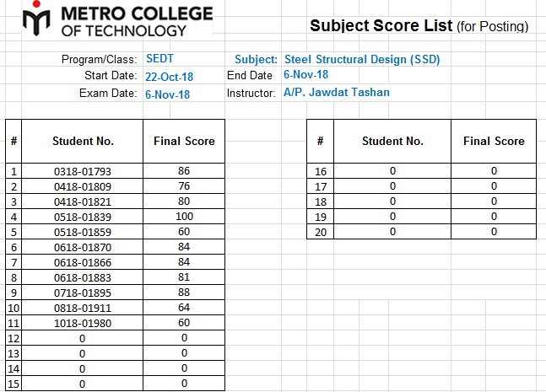Screen dimensions: 546x392
Task: Click the 'End Date' label
Action: pos(249,76)
